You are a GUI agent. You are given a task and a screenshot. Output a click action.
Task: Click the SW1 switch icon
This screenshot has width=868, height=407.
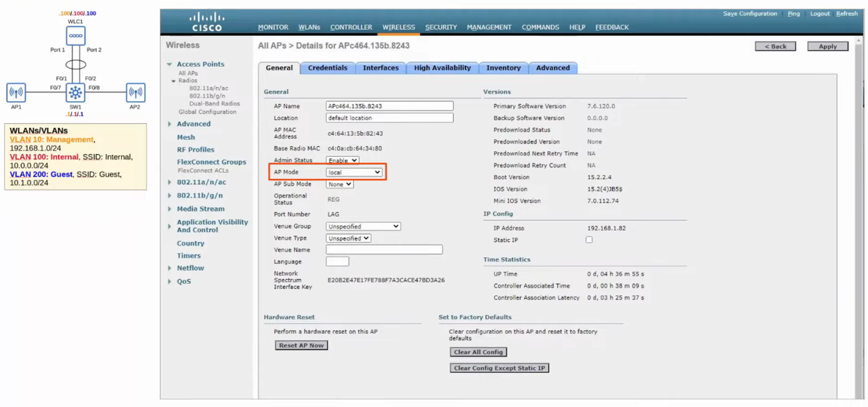coord(76,92)
